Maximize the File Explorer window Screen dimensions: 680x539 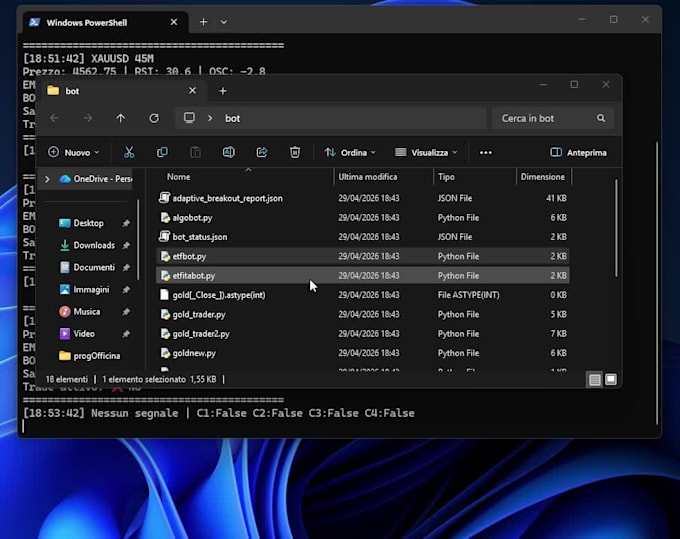tap(574, 85)
